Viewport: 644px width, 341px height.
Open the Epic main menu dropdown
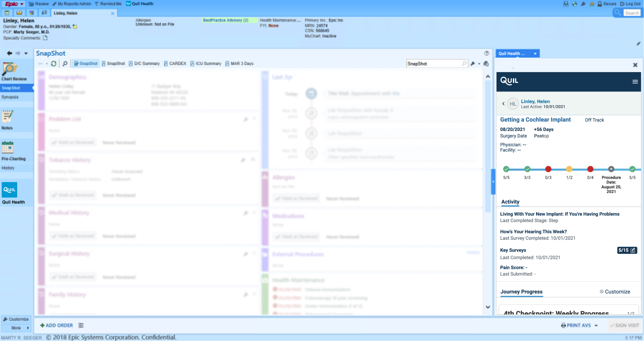[15, 4]
